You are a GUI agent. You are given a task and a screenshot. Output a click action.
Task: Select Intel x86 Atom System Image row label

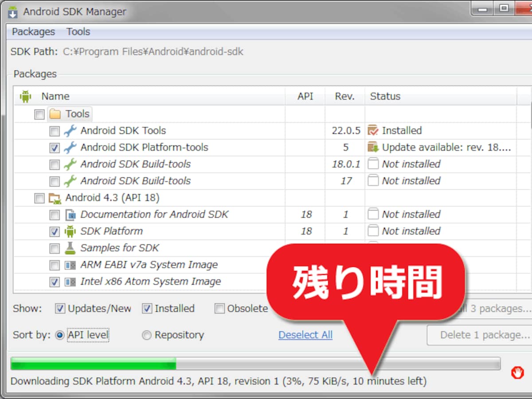[151, 282]
